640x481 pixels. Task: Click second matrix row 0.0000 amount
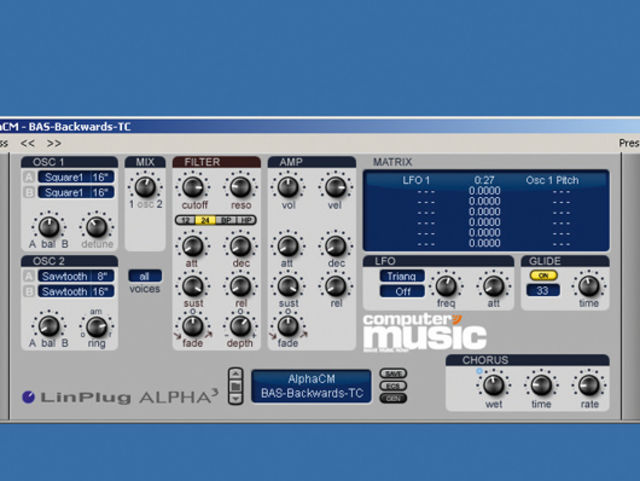(484, 191)
